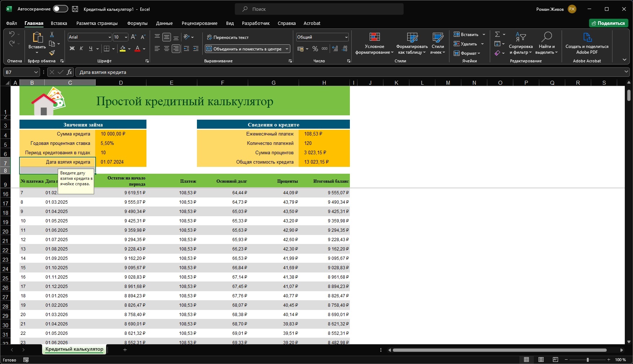Screen dimensions: 633x364
Task: Collapse the ribbon with chevron
Action: coord(625,60)
